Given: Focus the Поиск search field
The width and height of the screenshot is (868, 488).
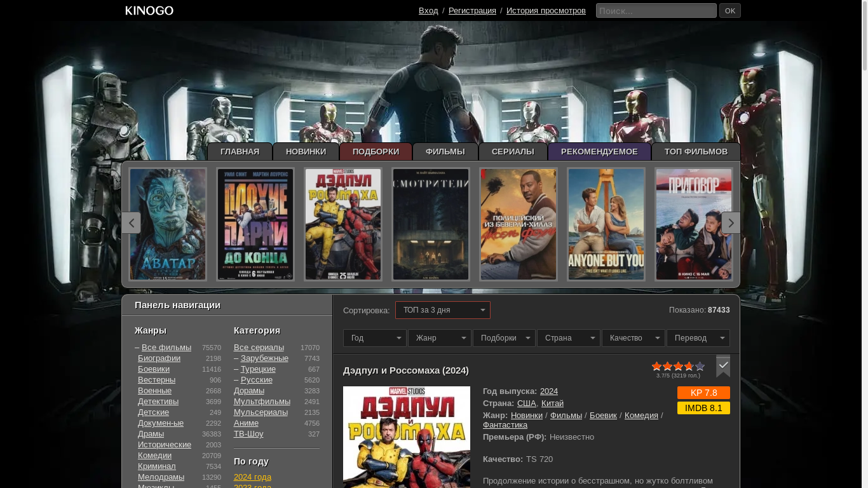Looking at the screenshot, I should 656,11.
